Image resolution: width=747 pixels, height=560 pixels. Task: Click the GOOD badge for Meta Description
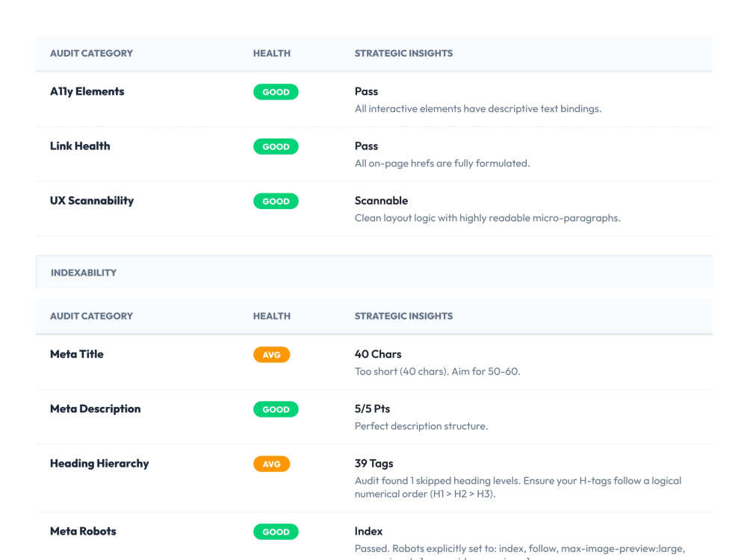point(276,409)
